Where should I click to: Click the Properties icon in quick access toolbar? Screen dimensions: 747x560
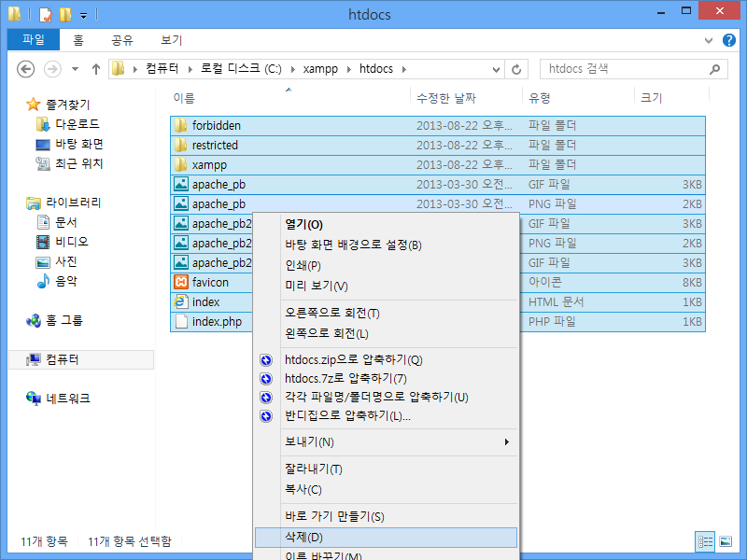[x=45, y=15]
